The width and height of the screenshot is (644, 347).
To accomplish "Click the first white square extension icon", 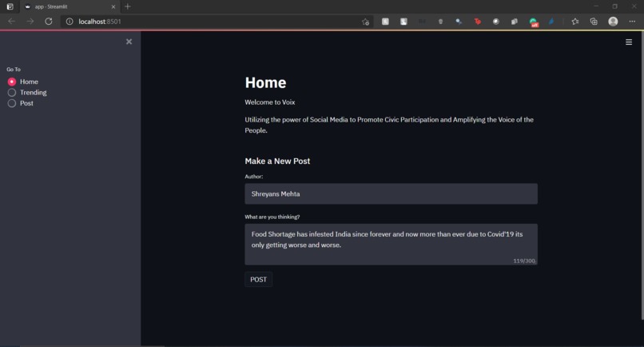I will point(385,22).
